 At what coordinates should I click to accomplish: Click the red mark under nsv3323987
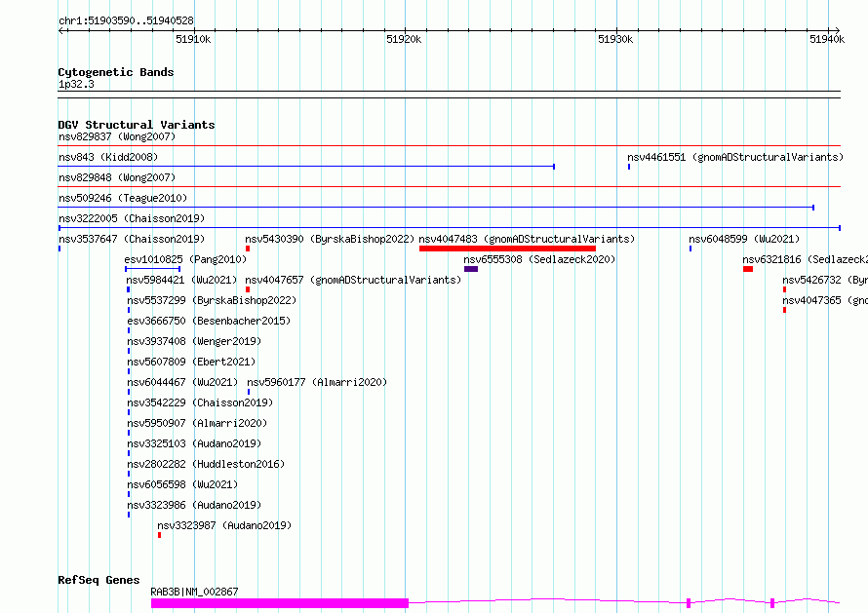(x=159, y=535)
